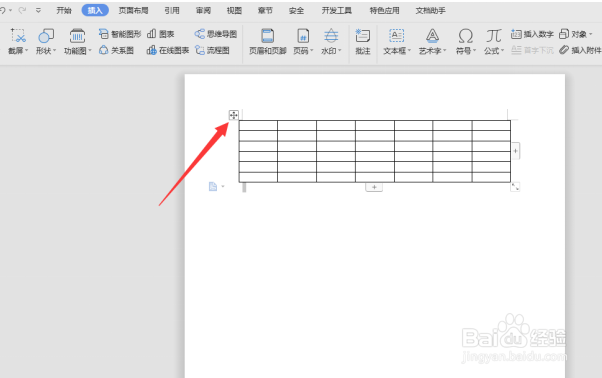602x378 pixels.
Task: Click the 功能图 icon
Action: coord(77,36)
